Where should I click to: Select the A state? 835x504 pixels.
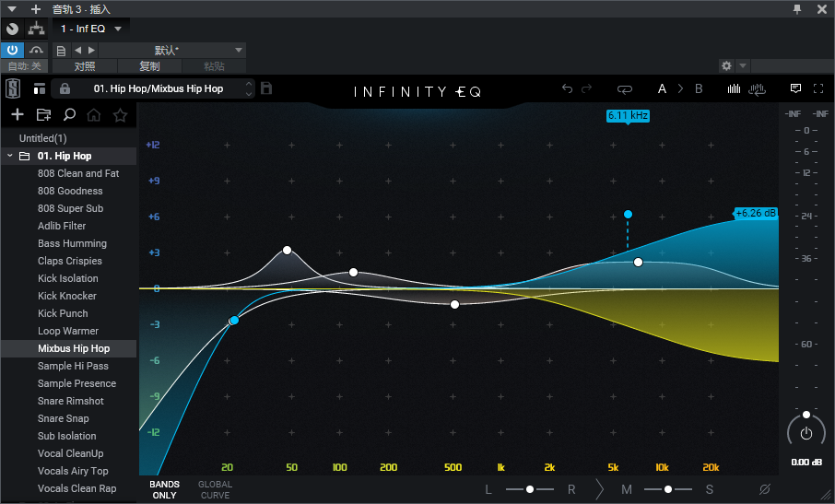pyautogui.click(x=662, y=88)
